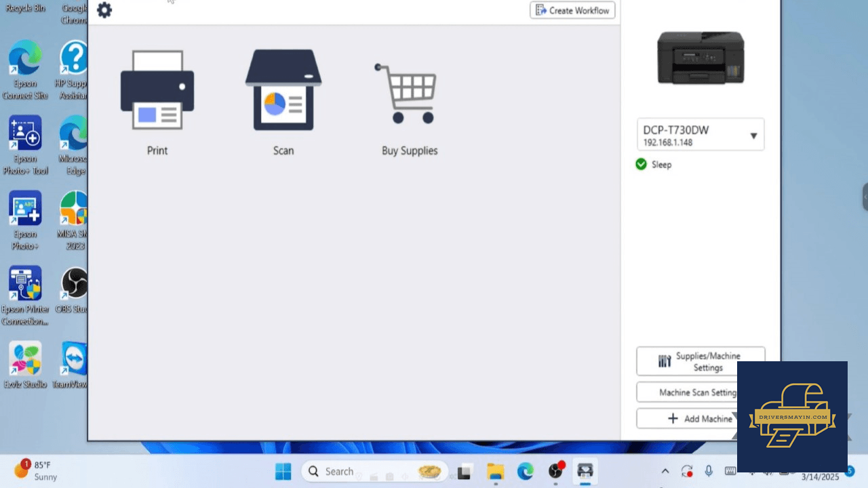This screenshot has height=488, width=868.
Task: Click the printer app taskbar icon
Action: coord(585,471)
